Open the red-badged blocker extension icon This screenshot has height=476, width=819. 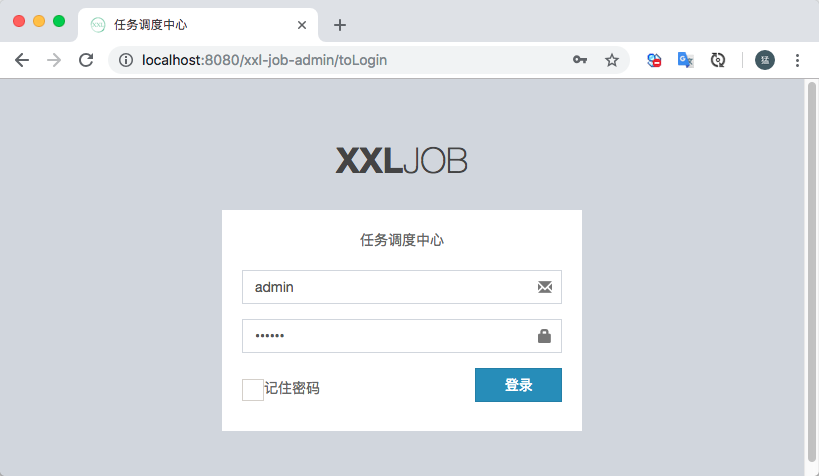click(x=654, y=60)
